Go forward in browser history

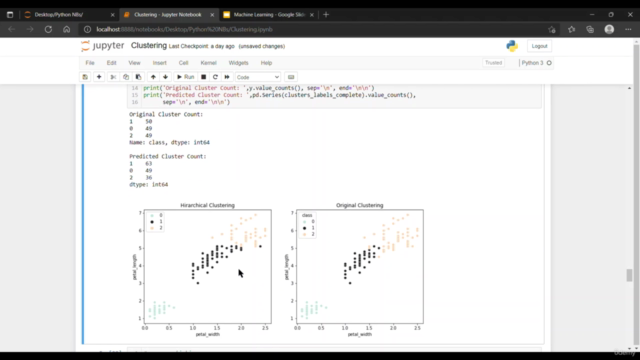coord(30,29)
